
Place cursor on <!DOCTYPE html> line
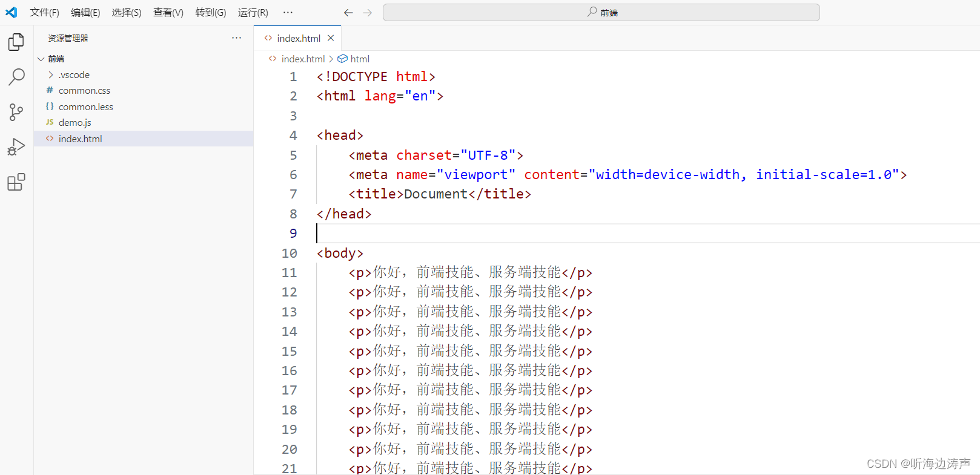pos(376,77)
